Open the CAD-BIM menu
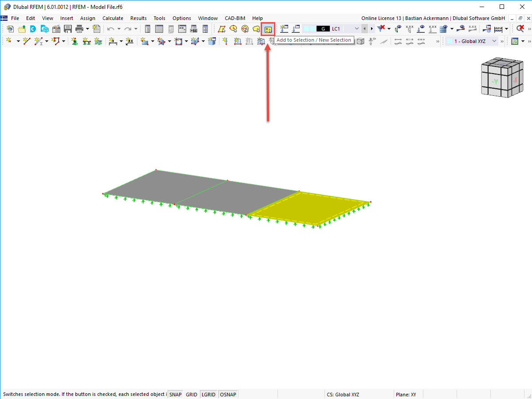The width and height of the screenshot is (532, 399). click(x=235, y=18)
